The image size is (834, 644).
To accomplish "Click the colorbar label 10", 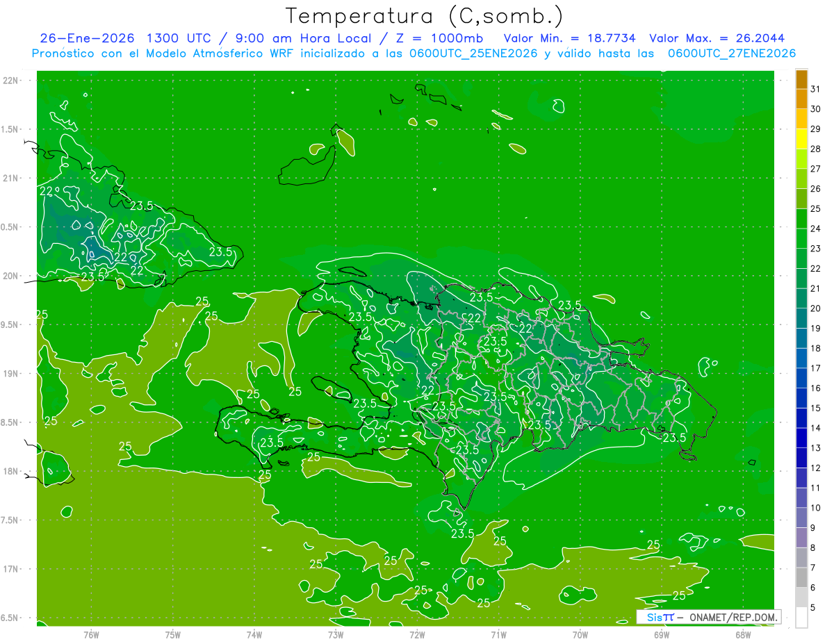I will 816,508.
